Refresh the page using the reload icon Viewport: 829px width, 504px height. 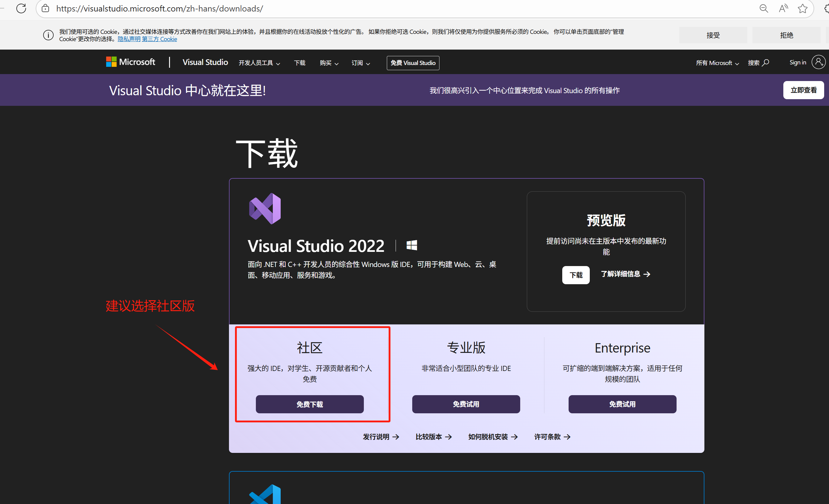point(21,8)
